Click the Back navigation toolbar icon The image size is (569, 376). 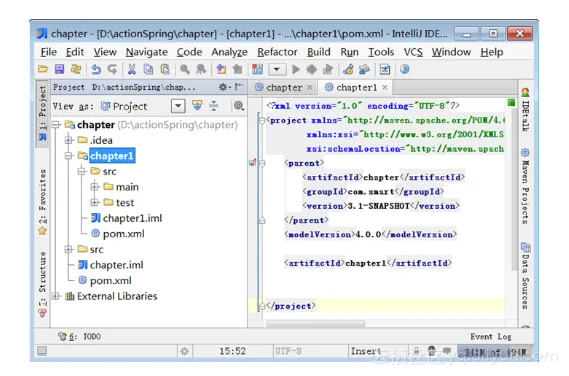(x=221, y=69)
